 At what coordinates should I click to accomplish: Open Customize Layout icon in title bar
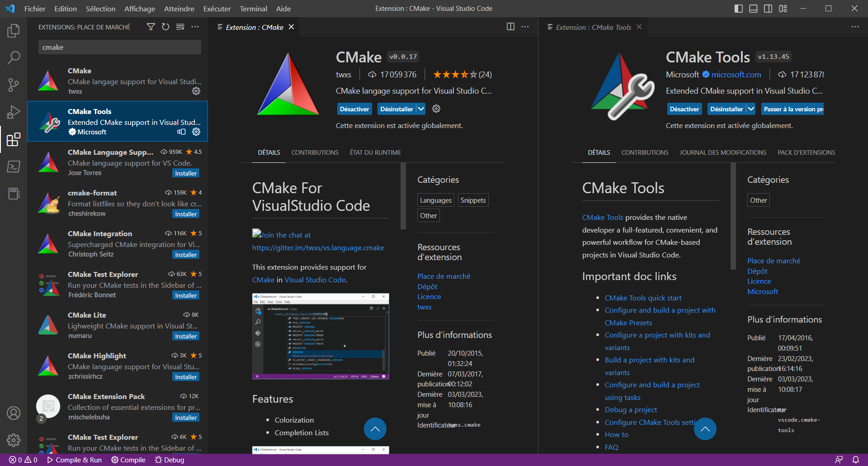(x=783, y=9)
